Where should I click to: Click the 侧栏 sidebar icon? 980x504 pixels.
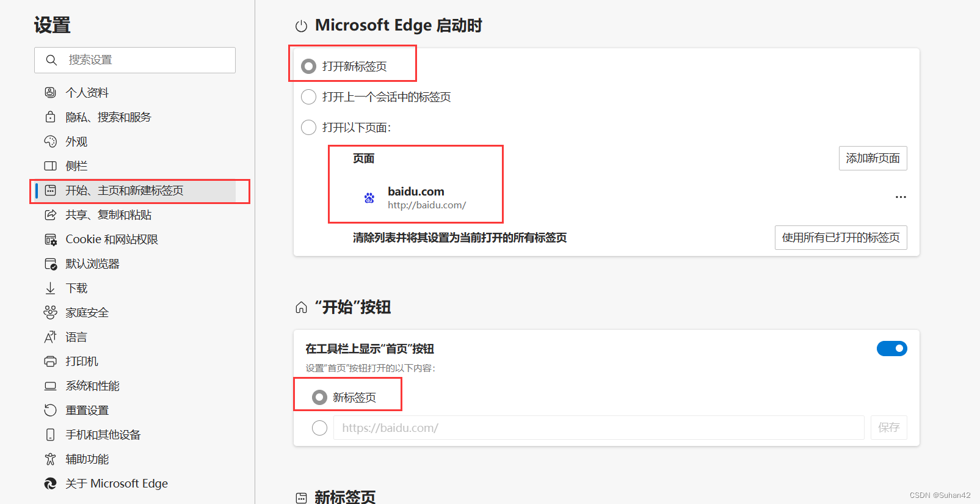point(51,166)
